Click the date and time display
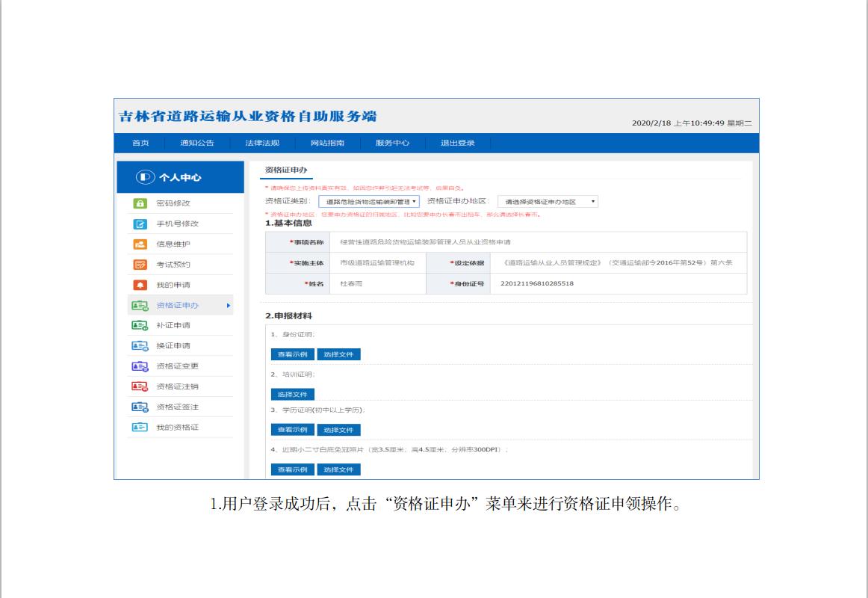Screen dimensions: 868x598 pyautogui.click(x=692, y=123)
